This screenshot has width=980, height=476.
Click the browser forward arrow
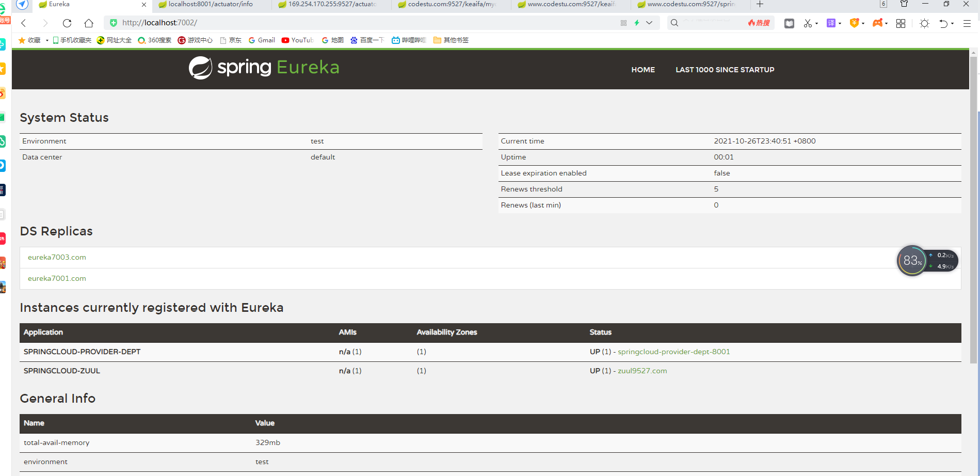[45, 23]
